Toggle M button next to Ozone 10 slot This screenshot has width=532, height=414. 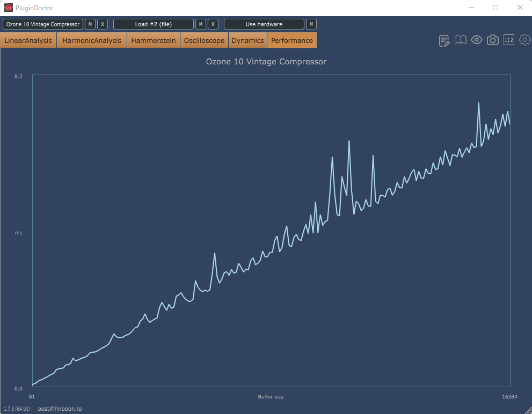point(90,24)
